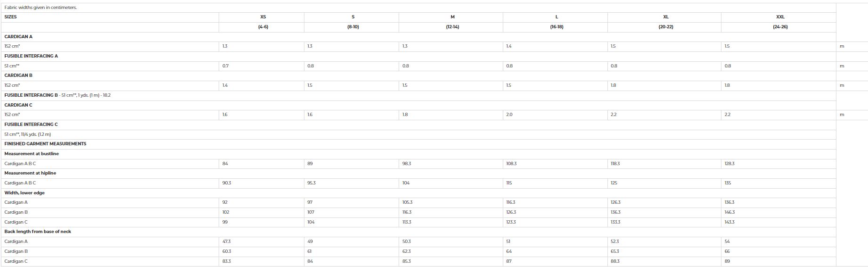Select the Width, lower edge heading
Image resolution: width=868 pixels, height=267 pixels.
[x=25, y=193]
